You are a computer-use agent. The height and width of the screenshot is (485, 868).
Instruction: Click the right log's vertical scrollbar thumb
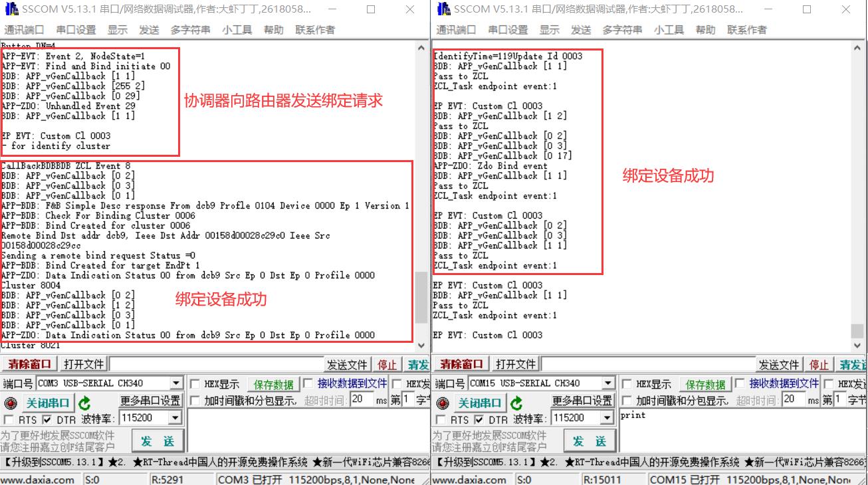point(857,331)
